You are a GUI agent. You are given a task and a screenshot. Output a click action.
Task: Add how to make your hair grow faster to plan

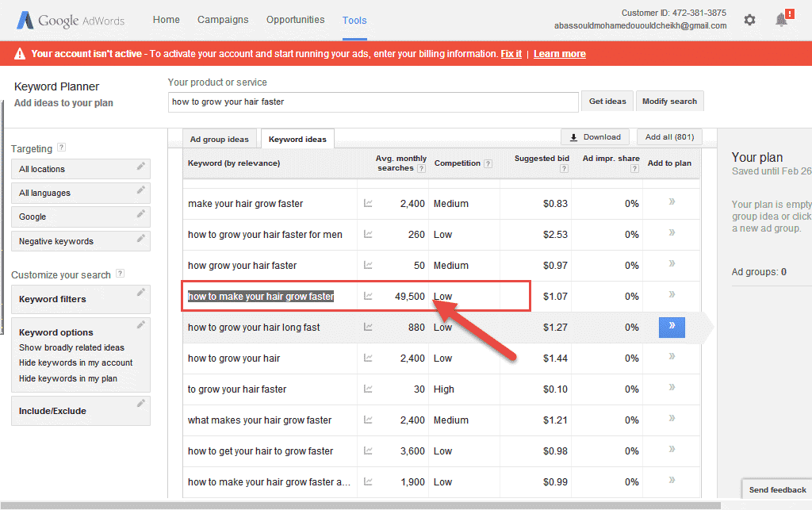click(672, 294)
